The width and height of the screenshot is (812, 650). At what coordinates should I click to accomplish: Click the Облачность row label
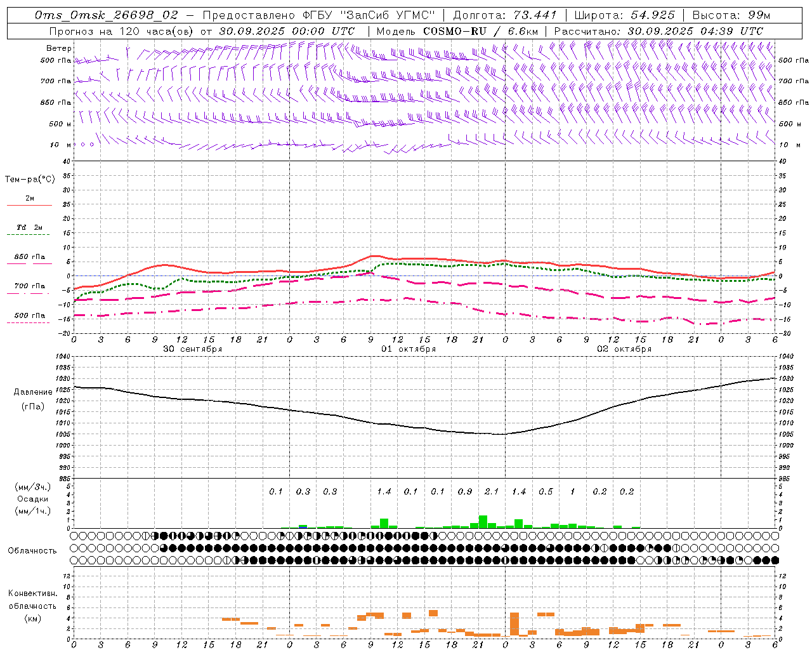click(32, 551)
